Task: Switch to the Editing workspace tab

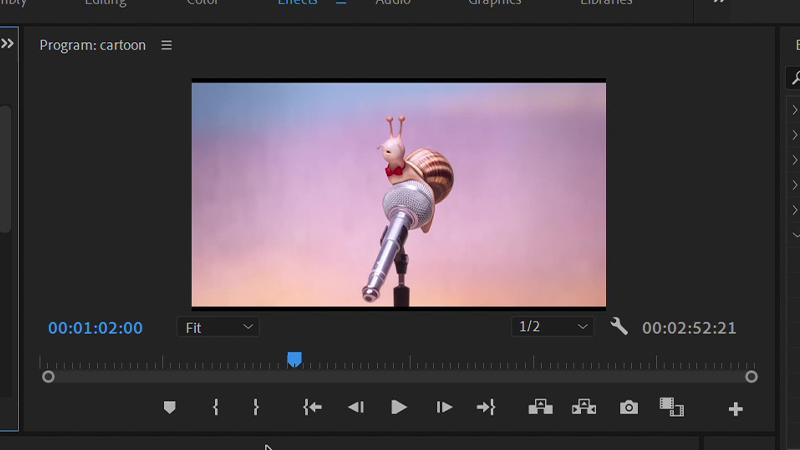Action: click(106, 2)
